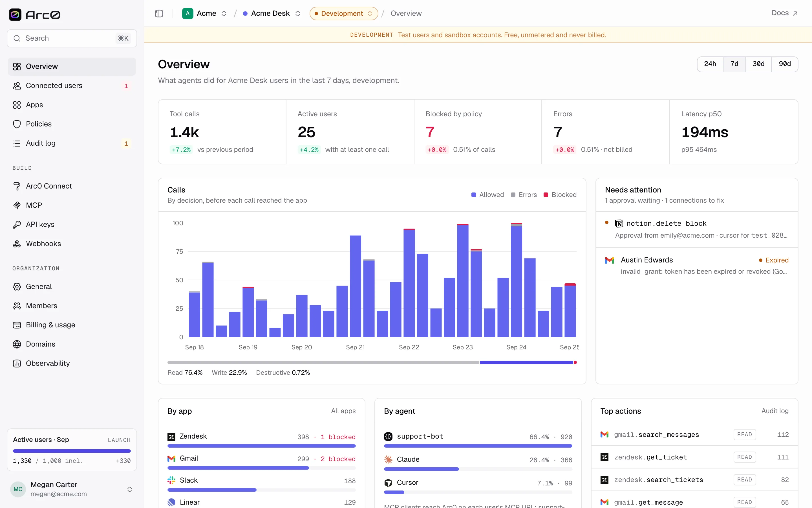The height and width of the screenshot is (508, 812).
Task: Expand the Megan Carter account menu
Action: tap(129, 490)
